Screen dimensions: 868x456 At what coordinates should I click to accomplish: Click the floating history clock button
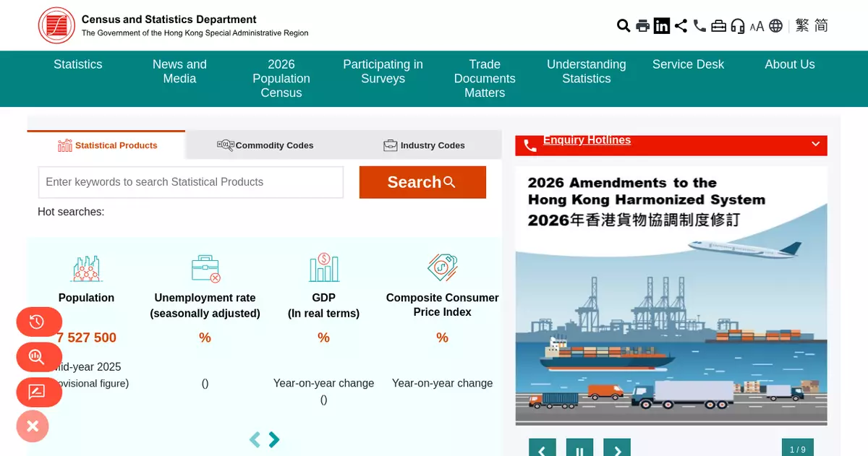tap(39, 322)
